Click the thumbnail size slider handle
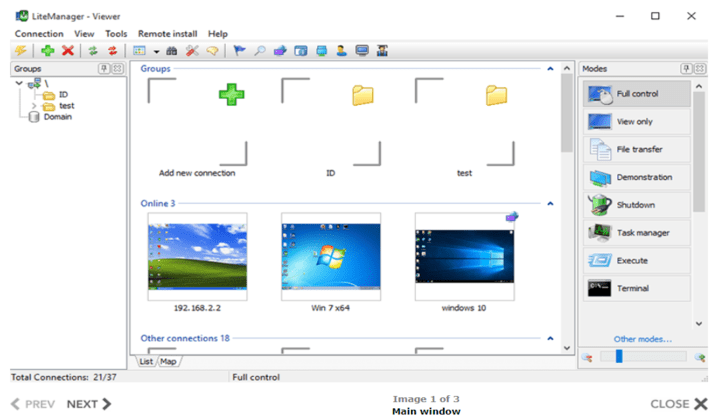Viewport: 715px width, 420px height. pos(619,356)
